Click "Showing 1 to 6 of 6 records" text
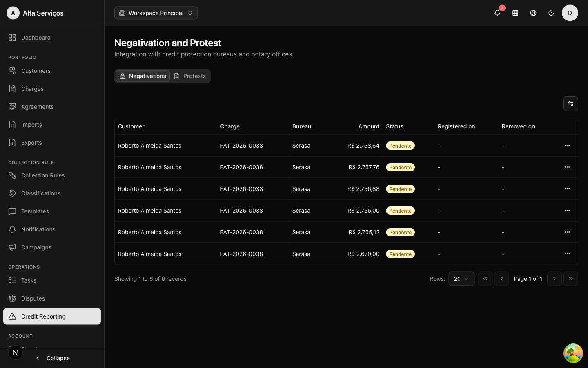The height and width of the screenshot is (368, 588). (150, 279)
